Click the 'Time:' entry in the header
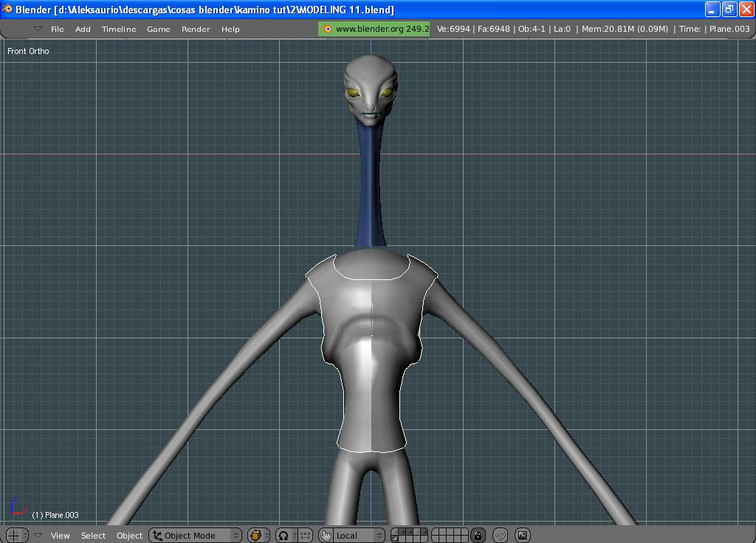This screenshot has height=543, width=756. pyautogui.click(x=690, y=29)
